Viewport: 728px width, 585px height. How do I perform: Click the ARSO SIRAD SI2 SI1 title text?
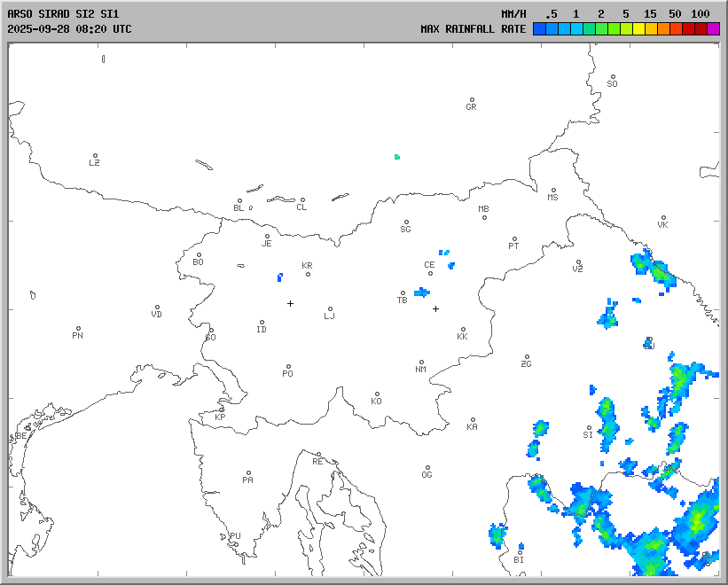(x=62, y=14)
